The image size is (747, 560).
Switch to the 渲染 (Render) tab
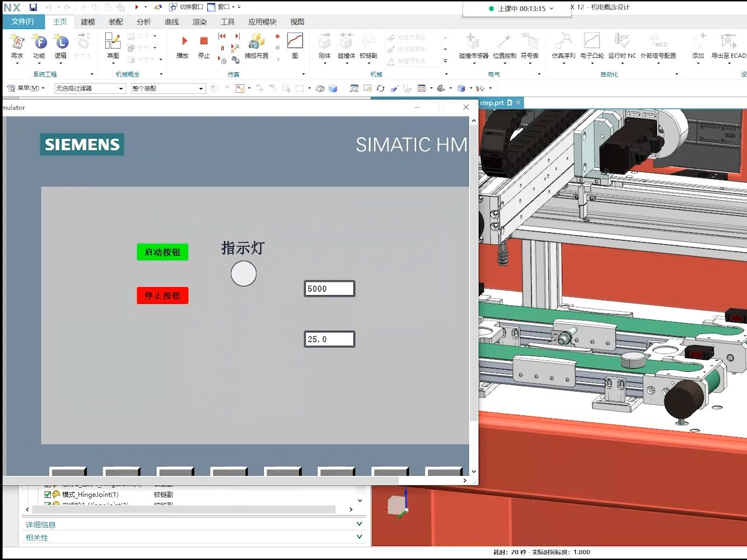200,22
